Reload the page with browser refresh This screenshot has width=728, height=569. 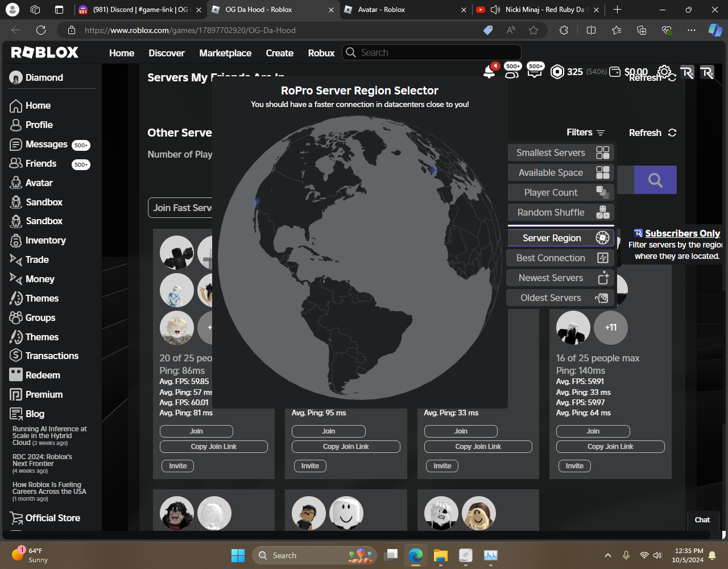41,30
